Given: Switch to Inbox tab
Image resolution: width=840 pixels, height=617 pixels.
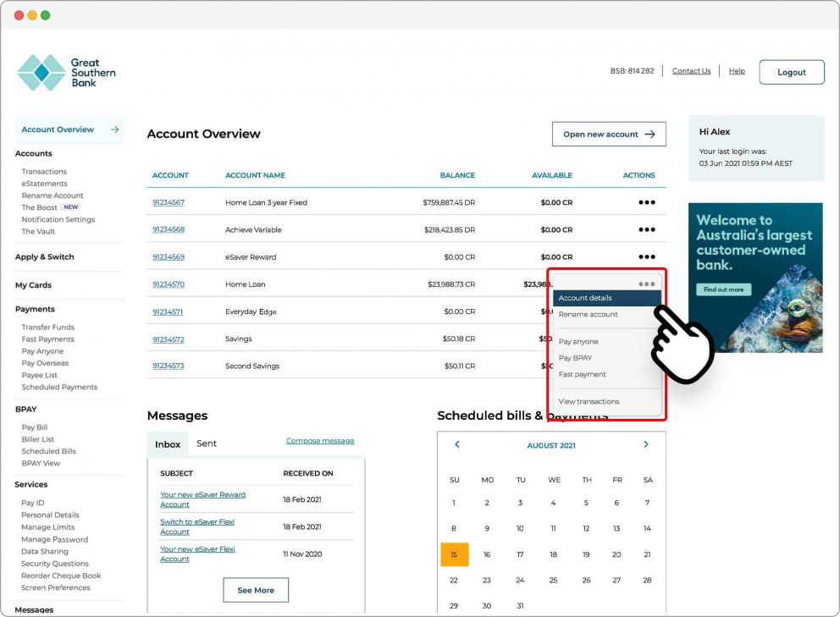Looking at the screenshot, I should tap(168, 444).
